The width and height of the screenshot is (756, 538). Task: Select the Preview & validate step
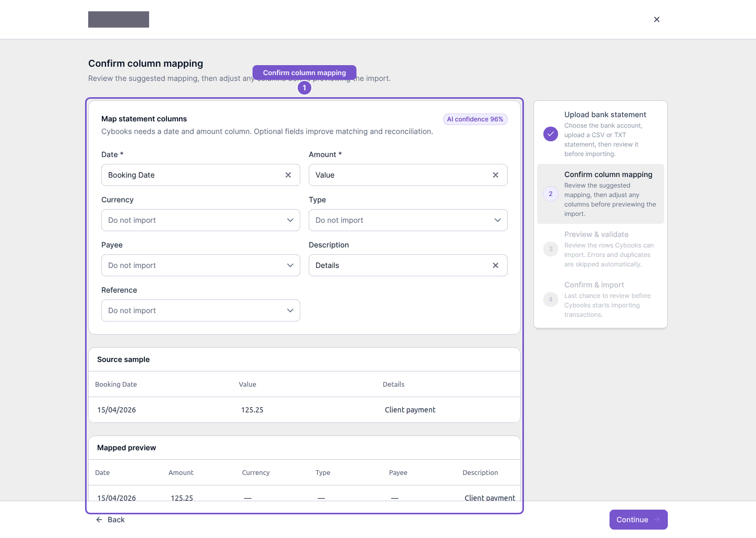click(601, 249)
